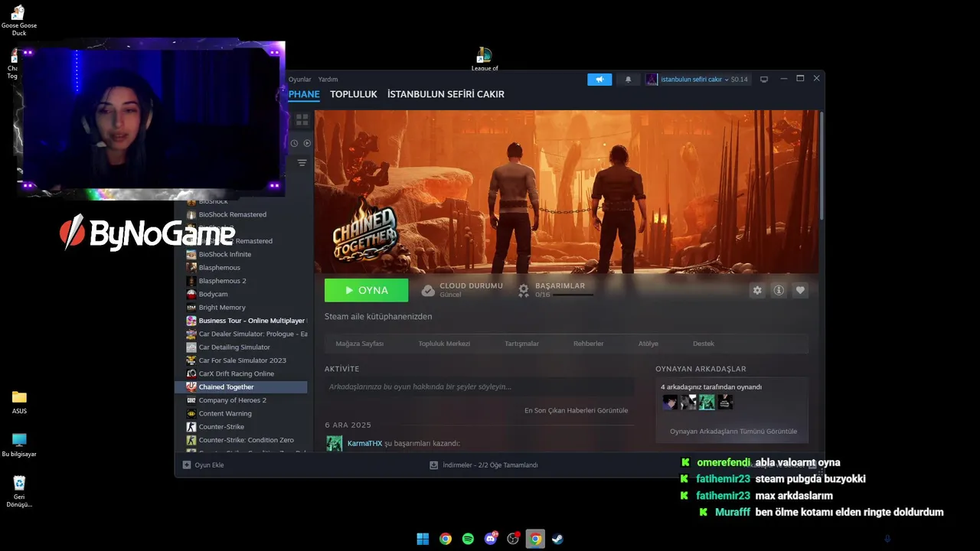Open Topluluk Merkezi tab

(x=444, y=344)
